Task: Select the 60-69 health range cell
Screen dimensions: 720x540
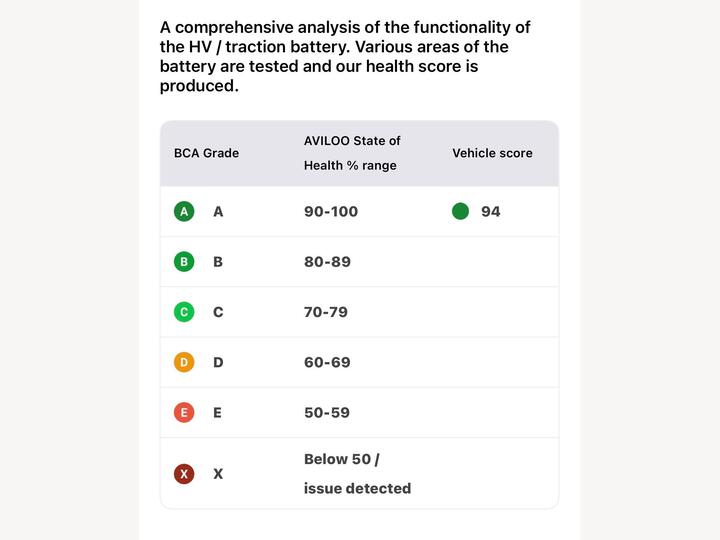Action: click(x=327, y=362)
